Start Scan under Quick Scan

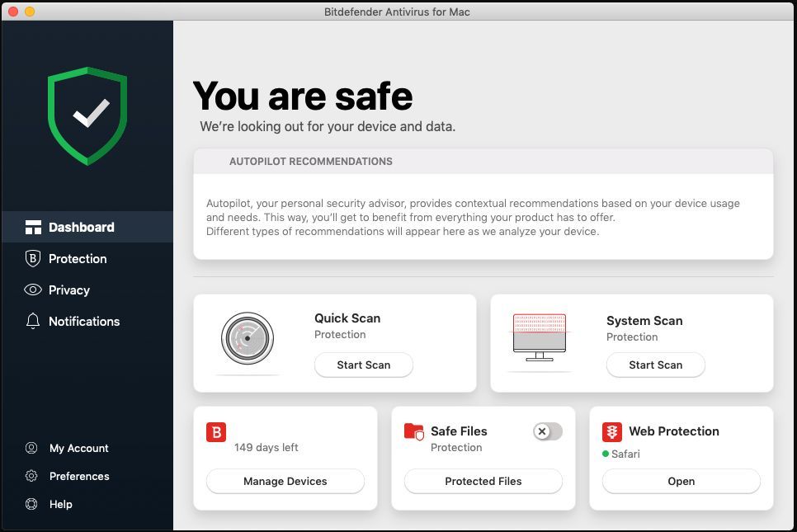click(x=363, y=365)
